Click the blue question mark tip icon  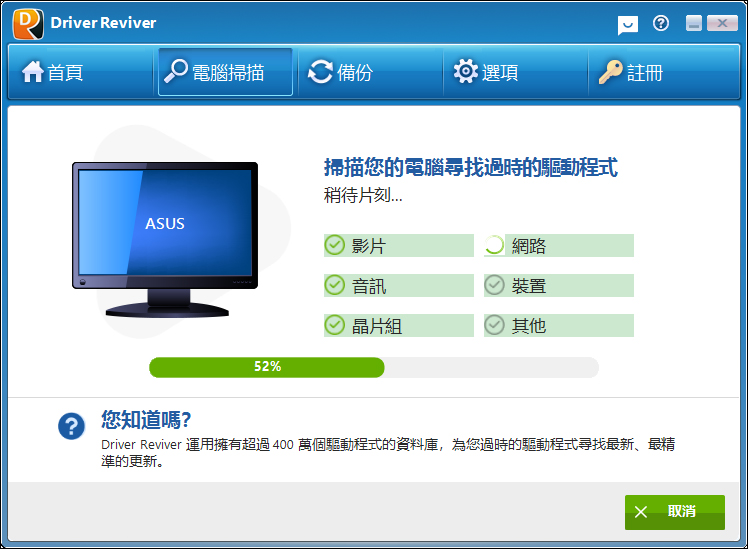(x=72, y=426)
